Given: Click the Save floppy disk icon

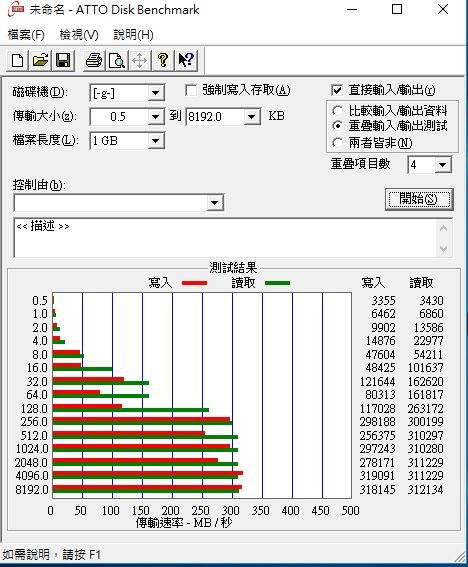Looking at the screenshot, I should click(x=63, y=60).
